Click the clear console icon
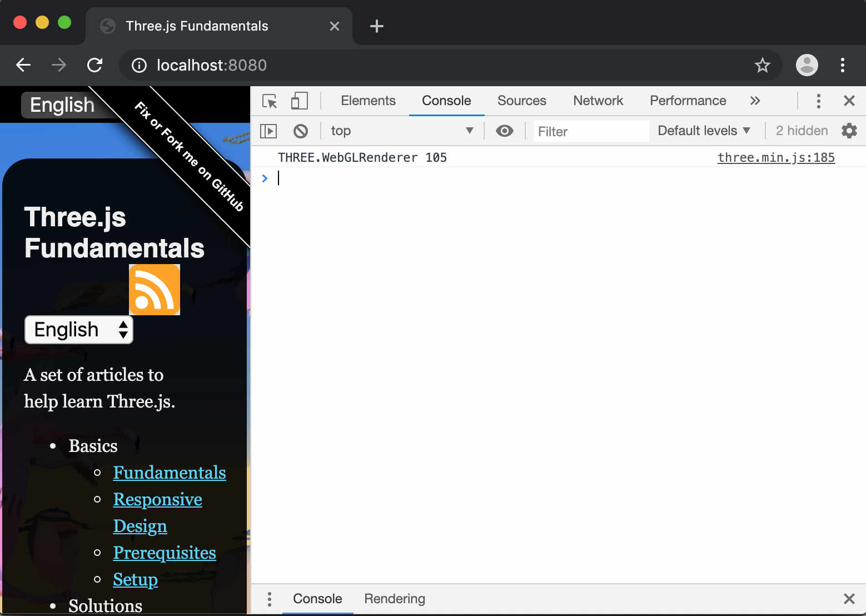Viewport: 866px width, 616px height. 301,131
